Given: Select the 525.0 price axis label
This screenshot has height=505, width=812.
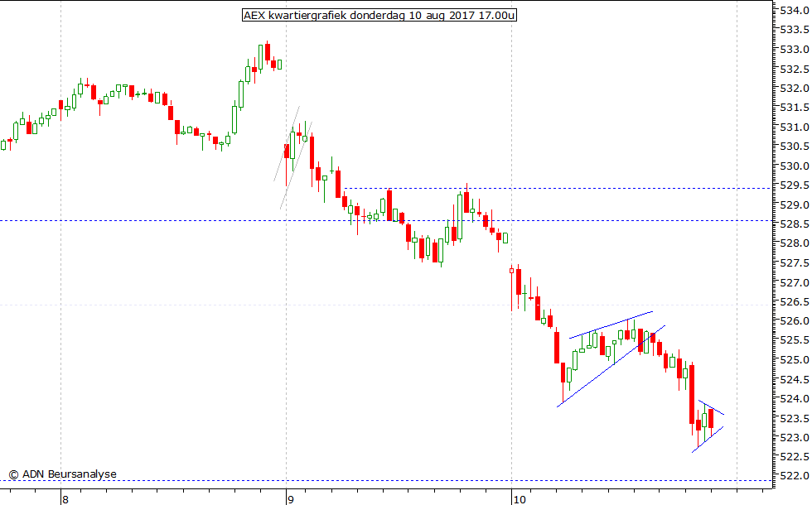Looking at the screenshot, I should point(795,359).
